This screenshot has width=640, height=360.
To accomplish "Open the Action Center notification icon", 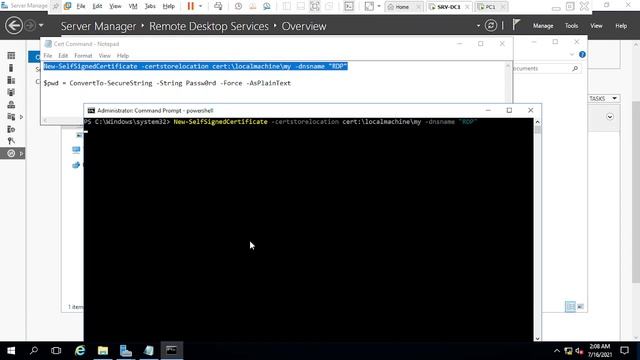I will tap(624, 350).
